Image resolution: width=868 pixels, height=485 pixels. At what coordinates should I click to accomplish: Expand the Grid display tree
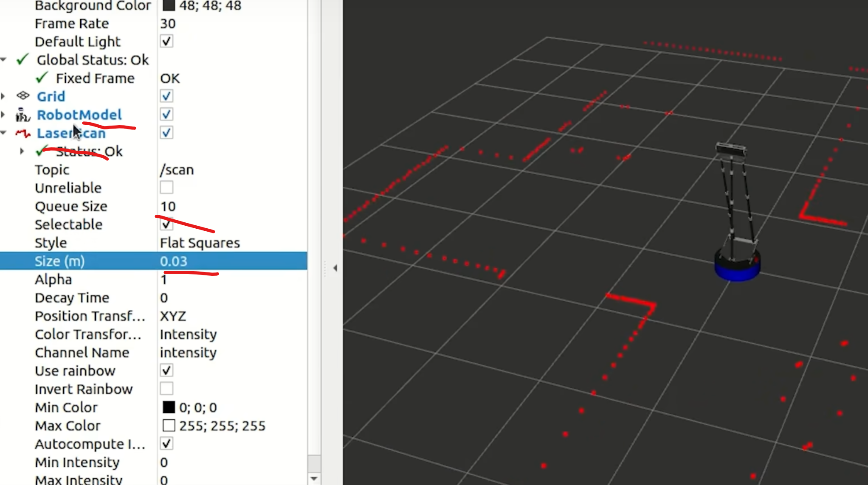(x=3, y=96)
